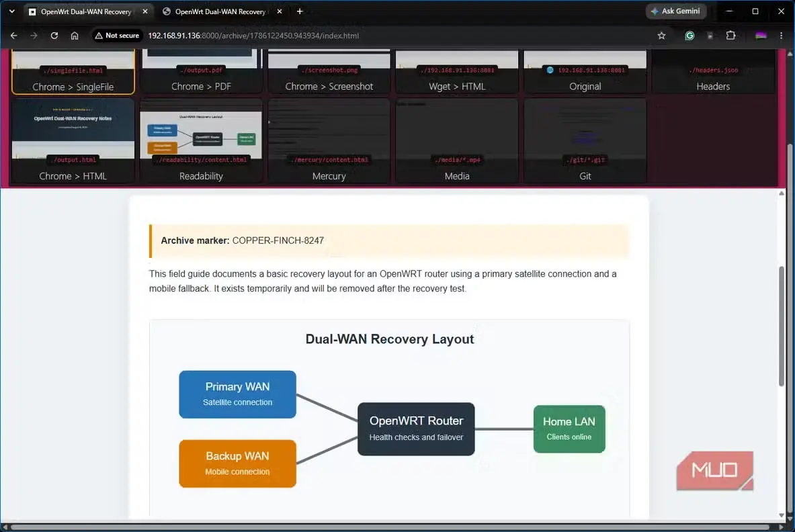
Task: Open the Git snapshot card
Action: pyautogui.click(x=585, y=141)
